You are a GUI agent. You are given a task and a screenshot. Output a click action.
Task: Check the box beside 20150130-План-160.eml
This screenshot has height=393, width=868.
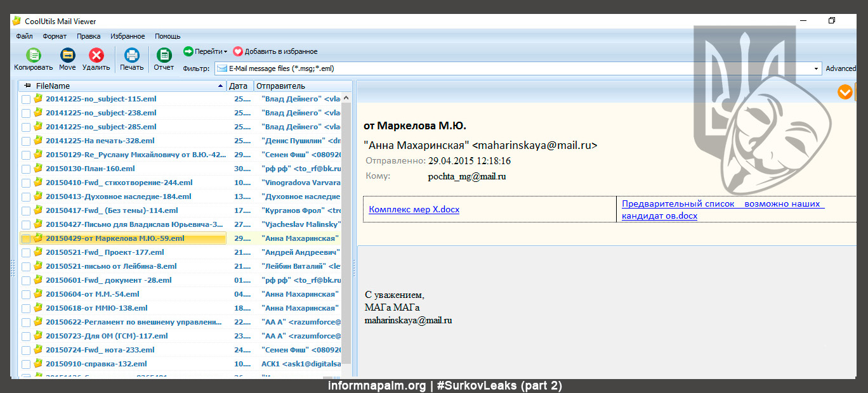tap(26, 169)
